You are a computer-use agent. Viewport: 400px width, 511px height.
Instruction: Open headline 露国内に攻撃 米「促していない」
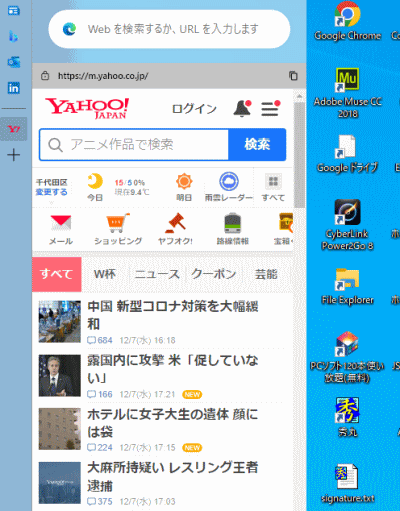point(173,369)
